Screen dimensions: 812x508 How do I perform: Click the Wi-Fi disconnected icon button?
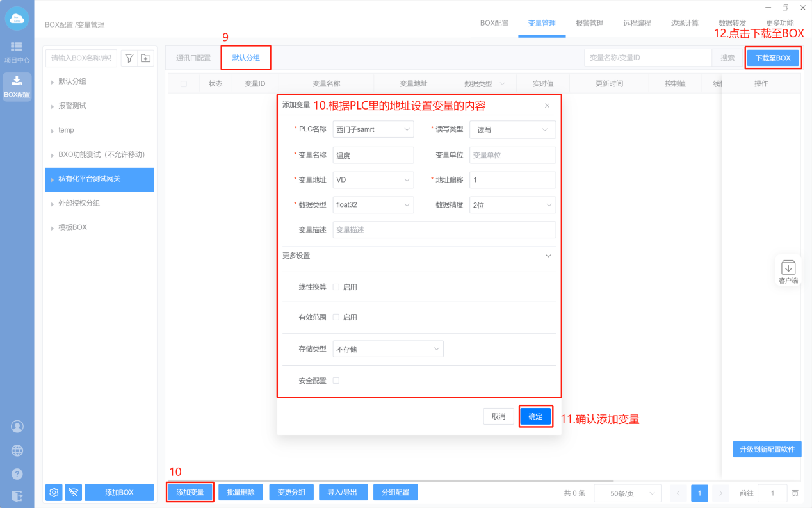74,492
